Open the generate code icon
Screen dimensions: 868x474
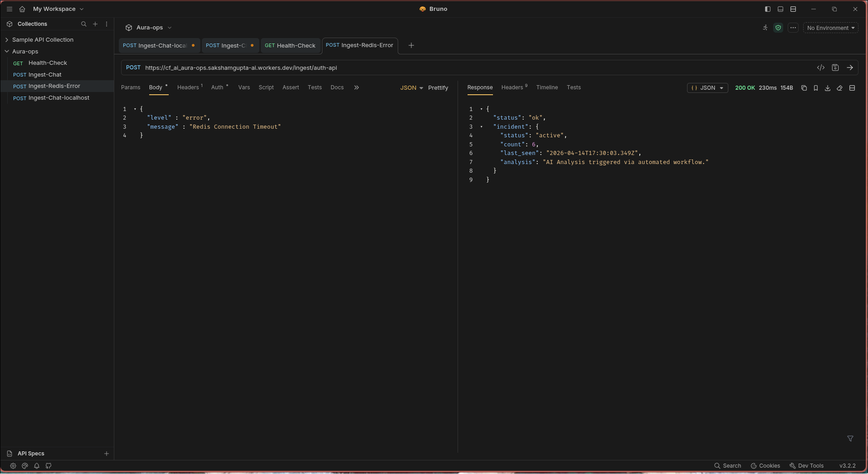click(x=821, y=68)
